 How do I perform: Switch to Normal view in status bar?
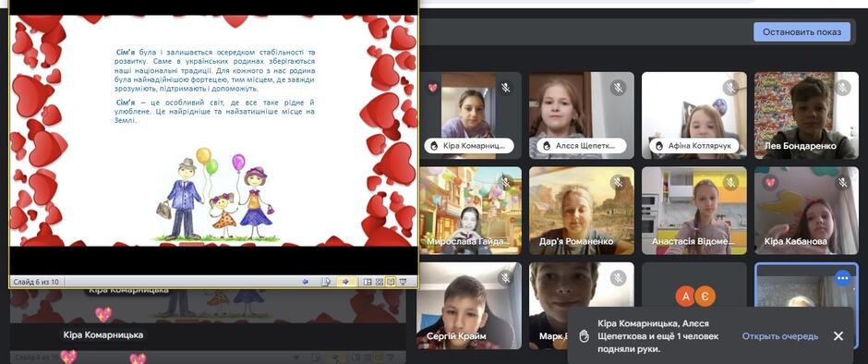[367, 282]
